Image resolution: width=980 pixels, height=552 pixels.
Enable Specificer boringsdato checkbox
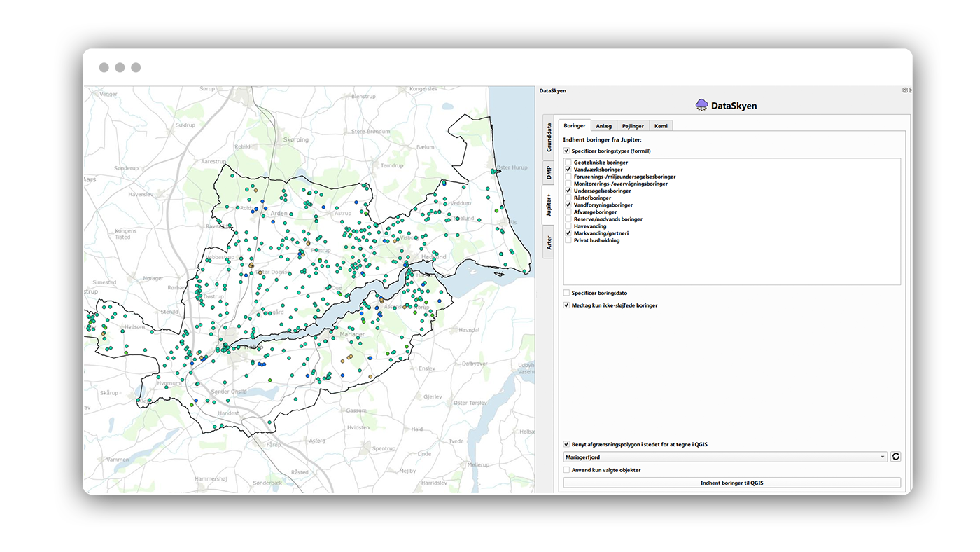click(x=566, y=293)
